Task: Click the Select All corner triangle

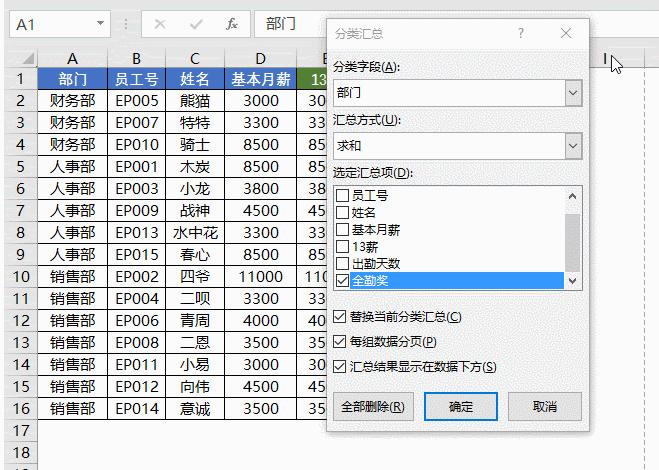Action: click(x=28, y=58)
